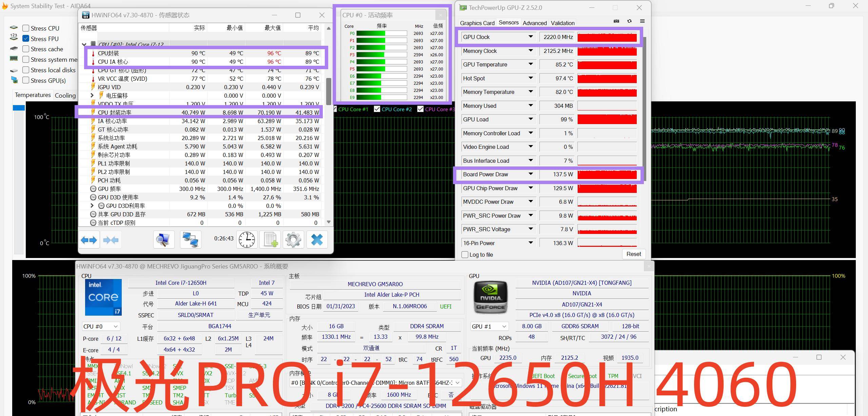
Task: Click the NVIDIA GeForce logo in system summary
Action: pyautogui.click(x=490, y=297)
